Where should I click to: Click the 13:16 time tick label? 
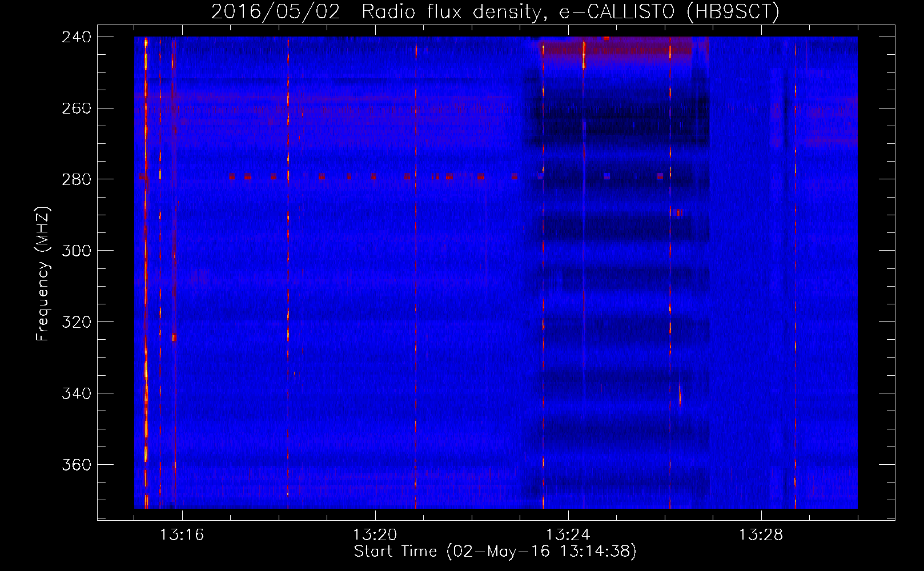click(x=182, y=535)
